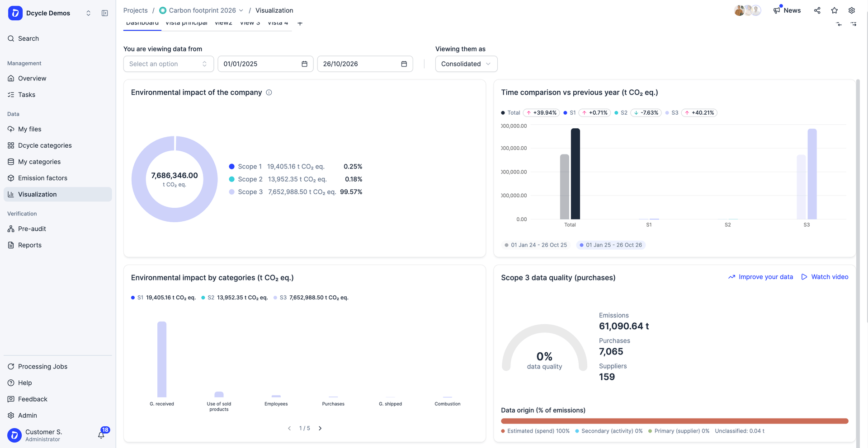Image resolution: width=868 pixels, height=448 pixels.
Task: Add a new view tab
Action: click(300, 23)
